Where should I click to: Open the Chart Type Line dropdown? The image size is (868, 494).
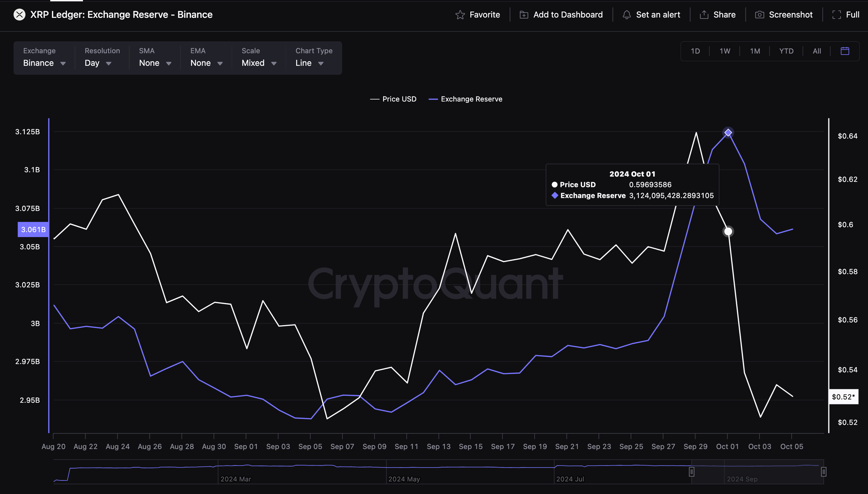(x=314, y=58)
